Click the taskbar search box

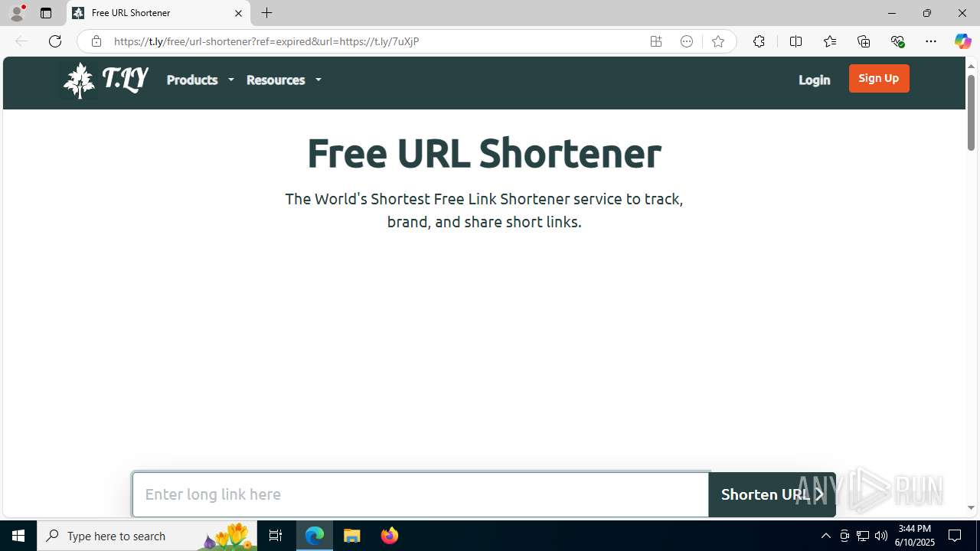click(x=146, y=536)
